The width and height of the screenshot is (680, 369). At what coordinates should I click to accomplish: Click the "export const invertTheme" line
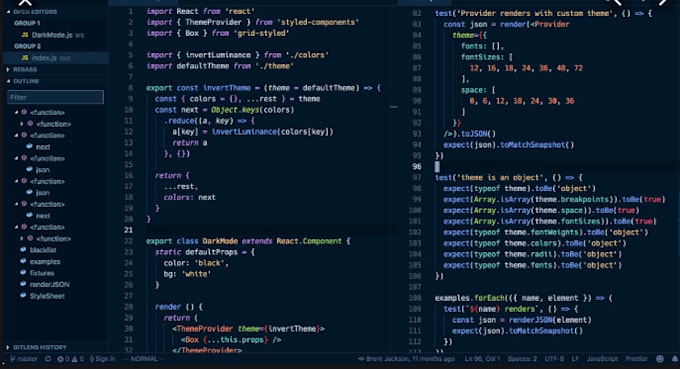click(263, 88)
